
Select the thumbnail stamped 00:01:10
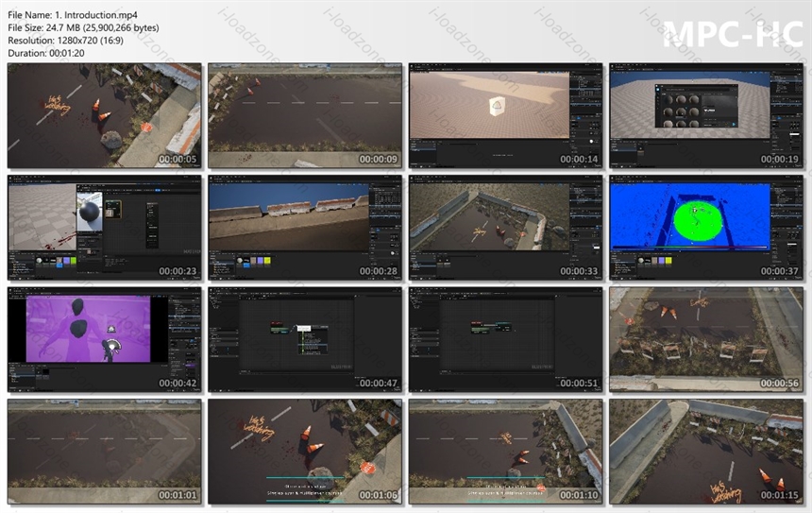(506, 452)
